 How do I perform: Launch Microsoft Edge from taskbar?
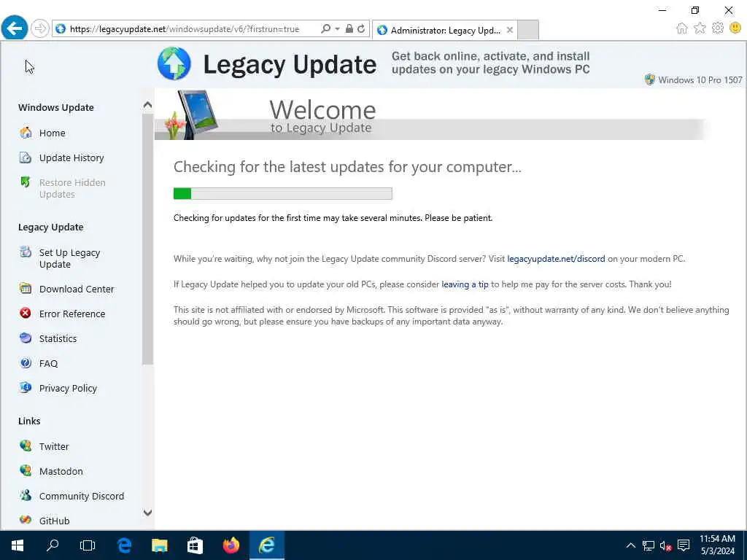tap(124, 545)
